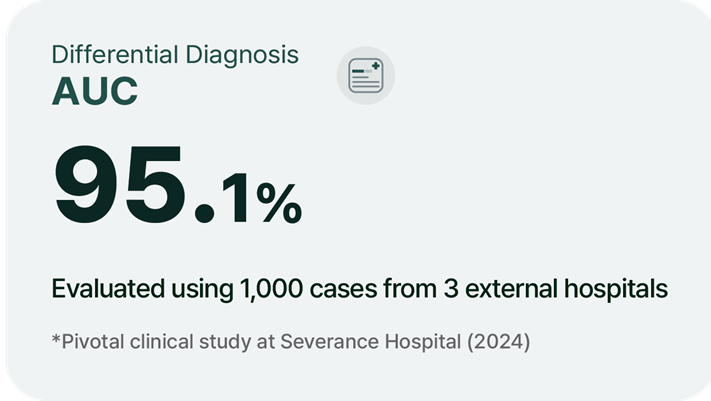The image size is (711, 401).
Task: Click the word Evaluated in the description
Action: coord(108,289)
